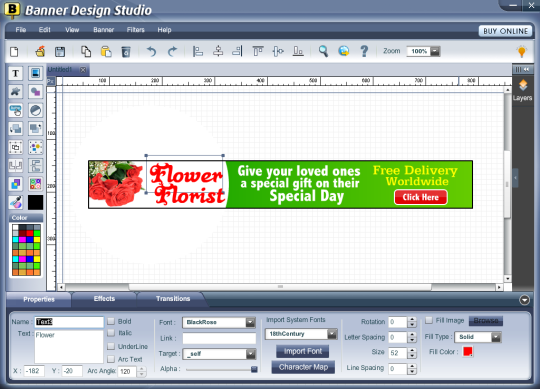Open the Edit menu
The height and width of the screenshot is (389, 540).
pyautogui.click(x=44, y=30)
